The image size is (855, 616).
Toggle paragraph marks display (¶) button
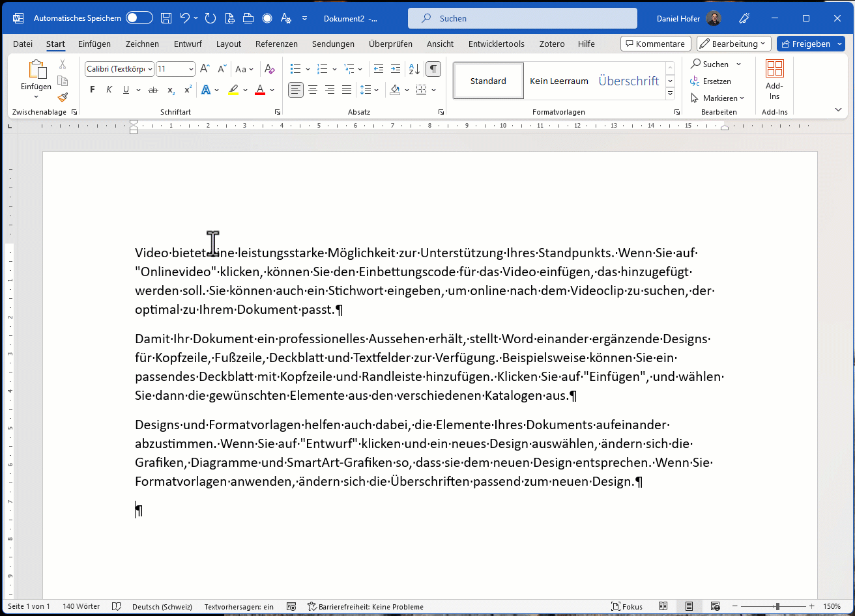433,69
